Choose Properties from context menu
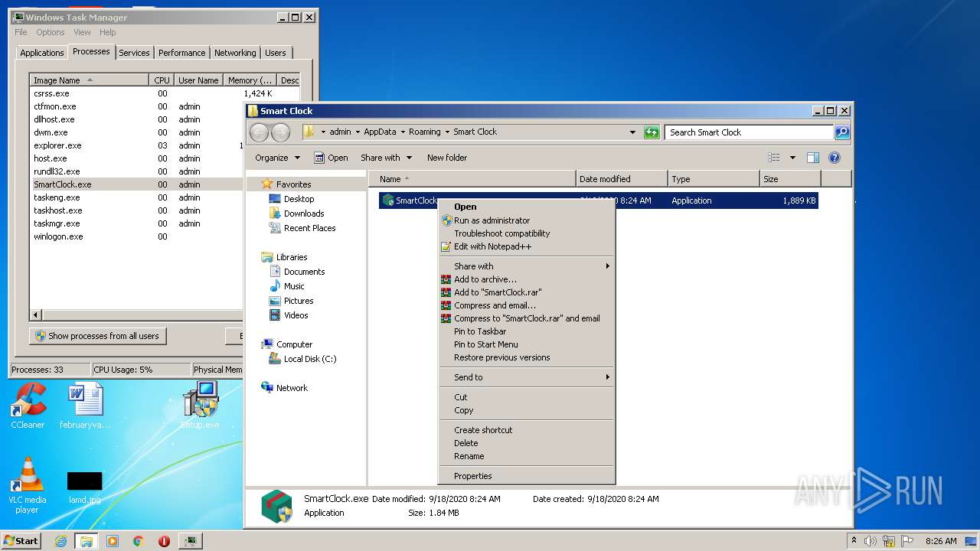Viewport: 980px width, 551px height. point(527,476)
